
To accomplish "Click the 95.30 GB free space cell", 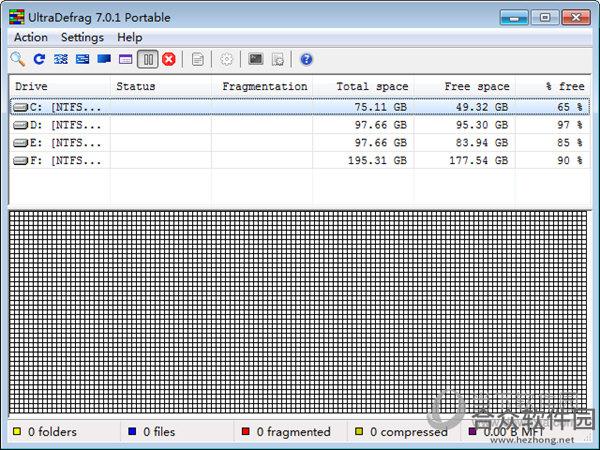I will [482, 125].
